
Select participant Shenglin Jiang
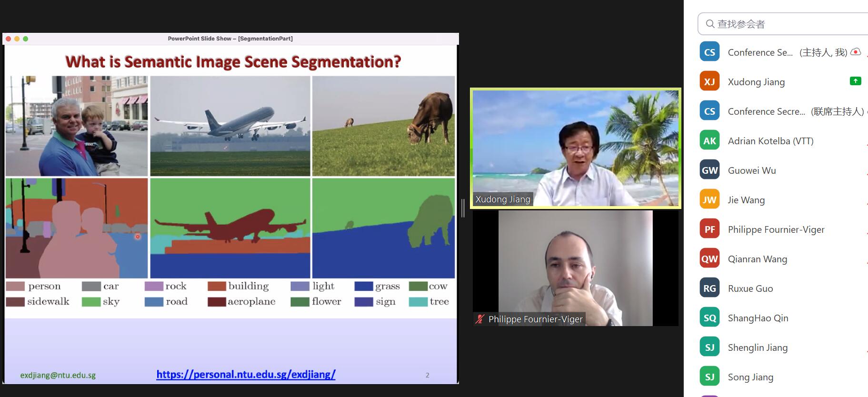(758, 347)
